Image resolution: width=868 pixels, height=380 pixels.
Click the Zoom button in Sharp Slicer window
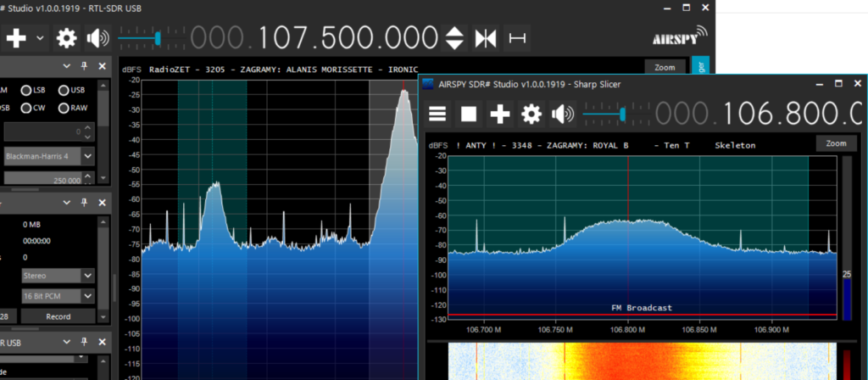tap(836, 143)
